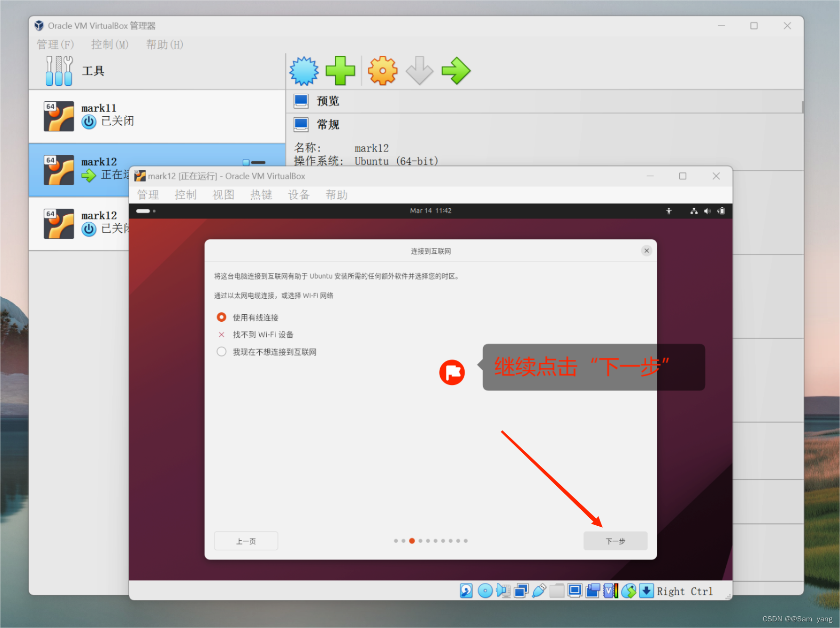Click the optical disc status icon
The height and width of the screenshot is (628, 840).
tap(485, 590)
